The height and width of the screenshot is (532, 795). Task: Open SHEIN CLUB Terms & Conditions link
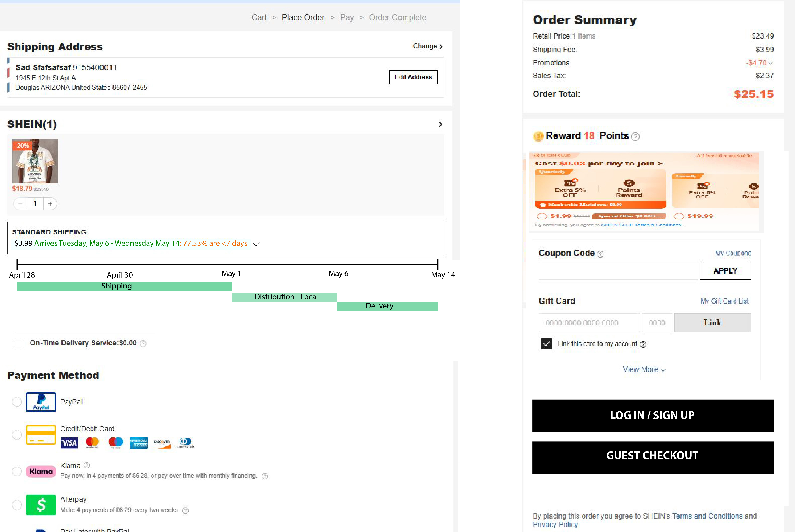tap(641, 225)
